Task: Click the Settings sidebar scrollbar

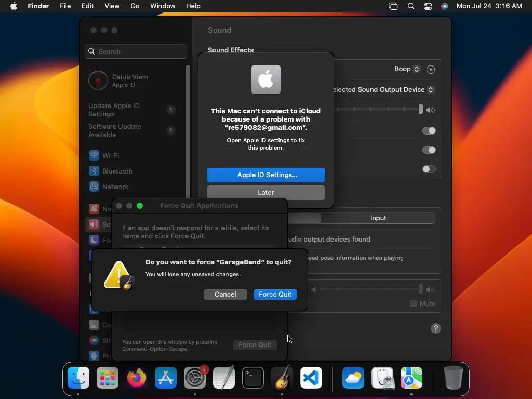Action: click(x=188, y=132)
